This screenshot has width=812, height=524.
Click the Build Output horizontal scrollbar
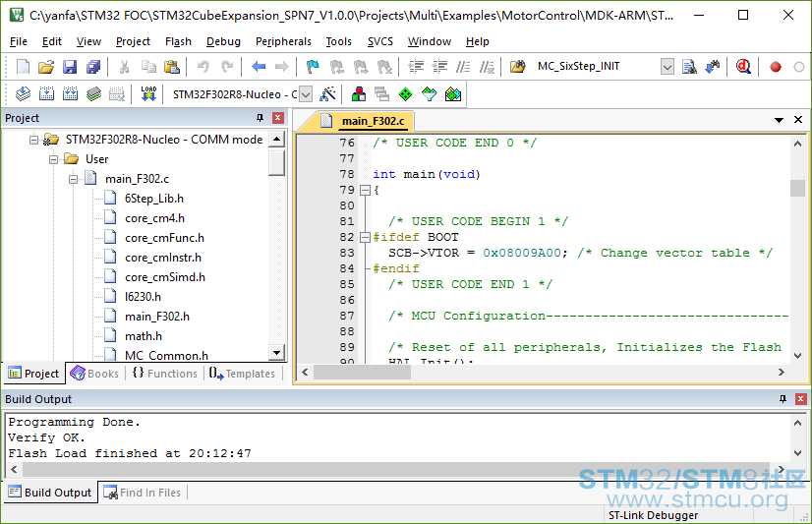pos(396,469)
